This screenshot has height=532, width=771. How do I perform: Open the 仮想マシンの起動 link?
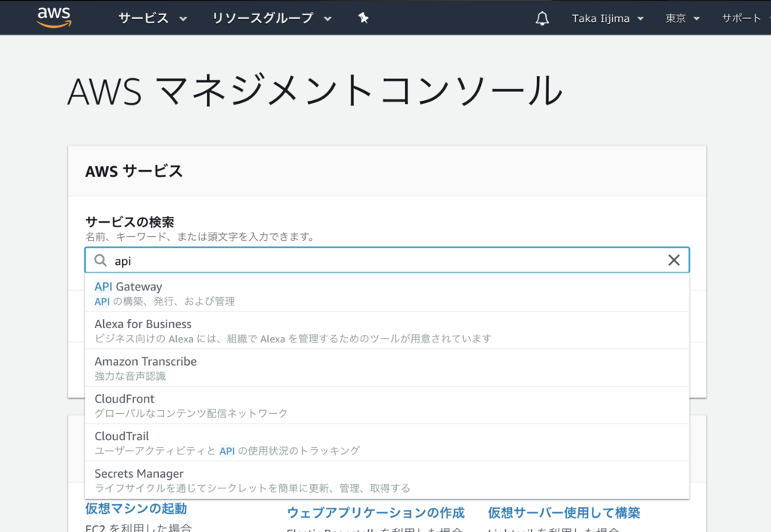tap(136, 509)
